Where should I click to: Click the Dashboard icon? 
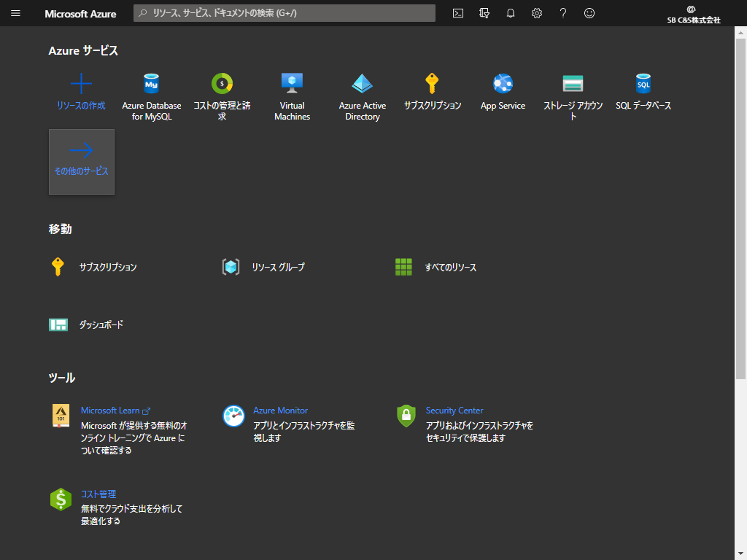[58, 324]
